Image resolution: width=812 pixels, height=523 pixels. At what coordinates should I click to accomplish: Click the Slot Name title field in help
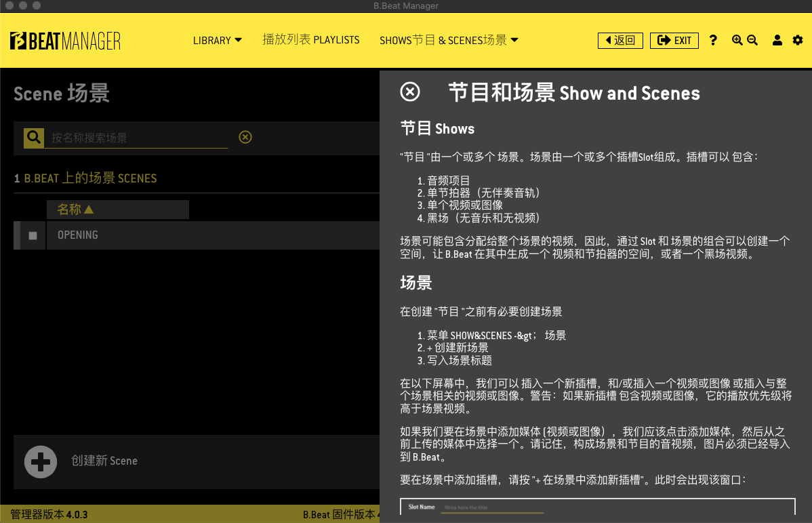coord(491,507)
